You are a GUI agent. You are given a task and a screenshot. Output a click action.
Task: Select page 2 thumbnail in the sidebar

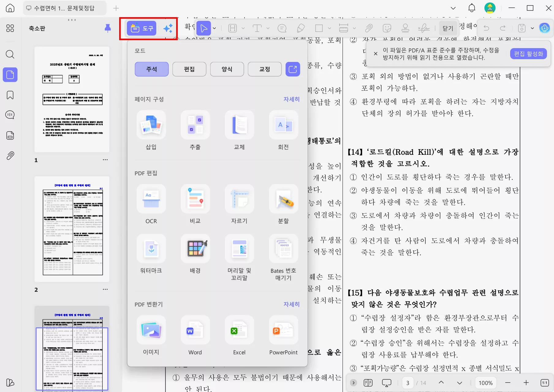pyautogui.click(x=72, y=229)
